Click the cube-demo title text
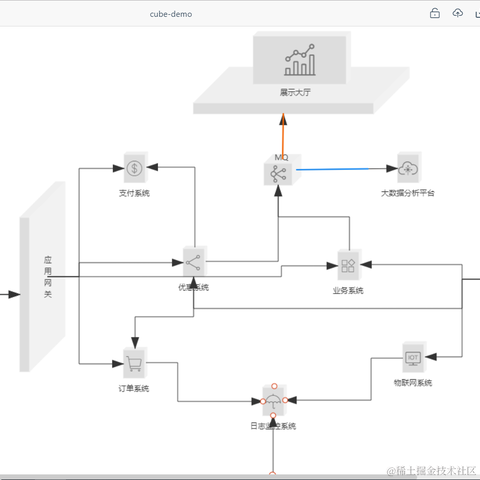The width and height of the screenshot is (480, 480). [171, 14]
